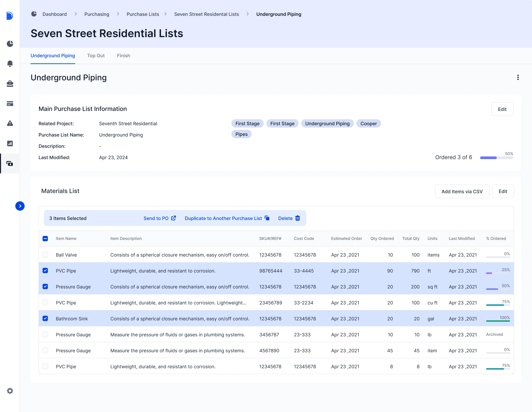Image resolution: width=532 pixels, height=412 pixels.
Task: Switch to the Top Out tab
Action: coord(96,56)
